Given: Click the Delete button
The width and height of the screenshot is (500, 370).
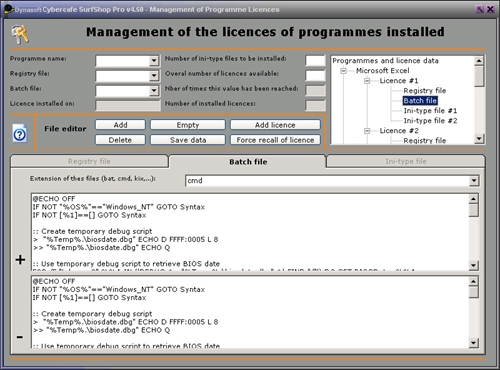Looking at the screenshot, I should pyautogui.click(x=120, y=140).
